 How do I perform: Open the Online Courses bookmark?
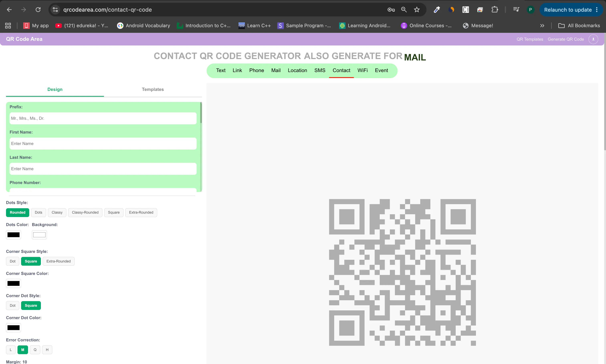point(426,25)
